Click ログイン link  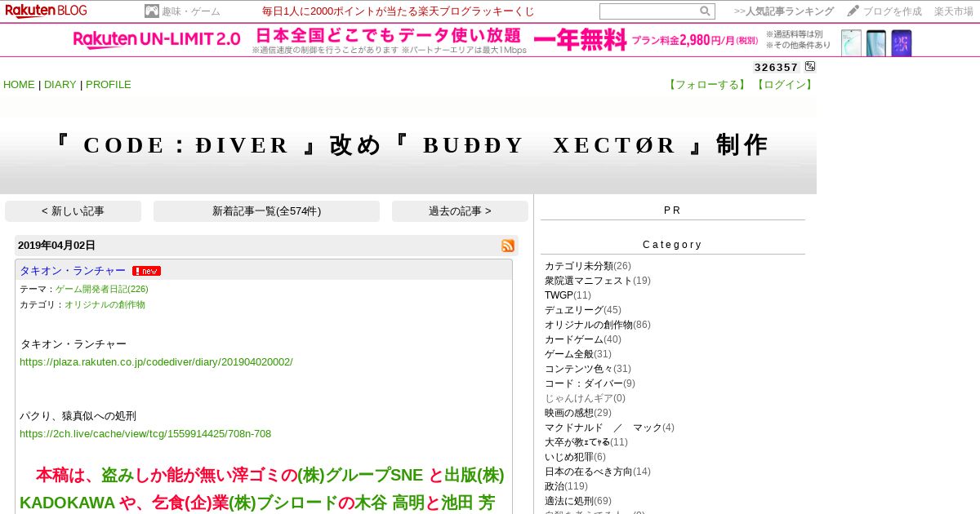pyautogui.click(x=784, y=85)
